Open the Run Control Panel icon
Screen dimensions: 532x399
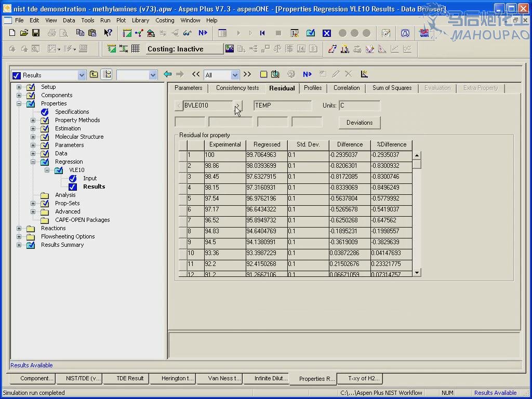pos(222,33)
